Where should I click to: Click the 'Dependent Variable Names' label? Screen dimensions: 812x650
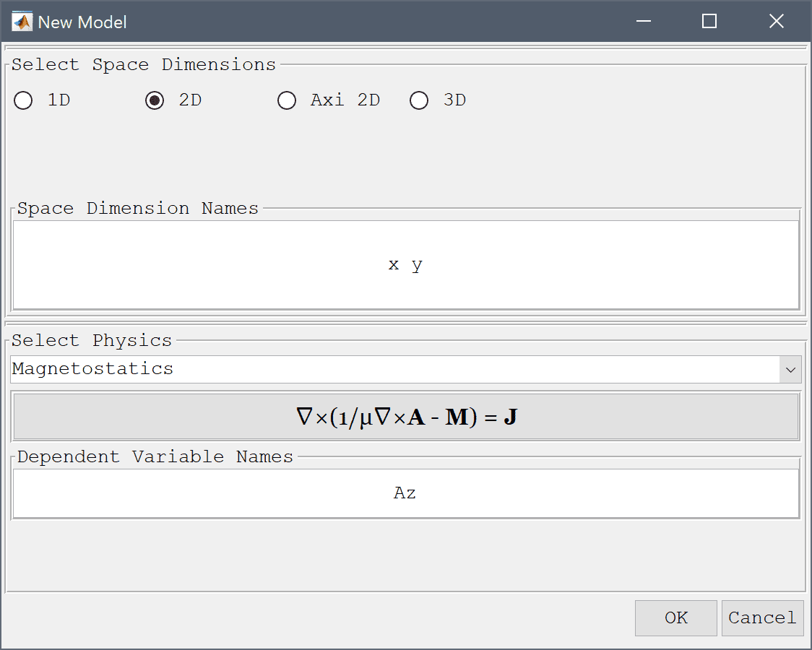click(x=155, y=457)
